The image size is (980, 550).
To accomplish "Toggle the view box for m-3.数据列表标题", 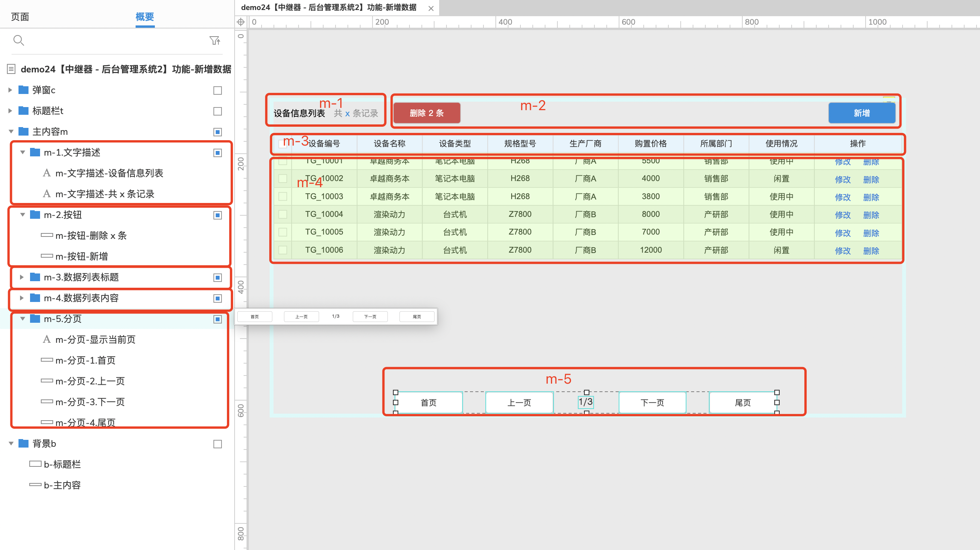I will pyautogui.click(x=218, y=277).
